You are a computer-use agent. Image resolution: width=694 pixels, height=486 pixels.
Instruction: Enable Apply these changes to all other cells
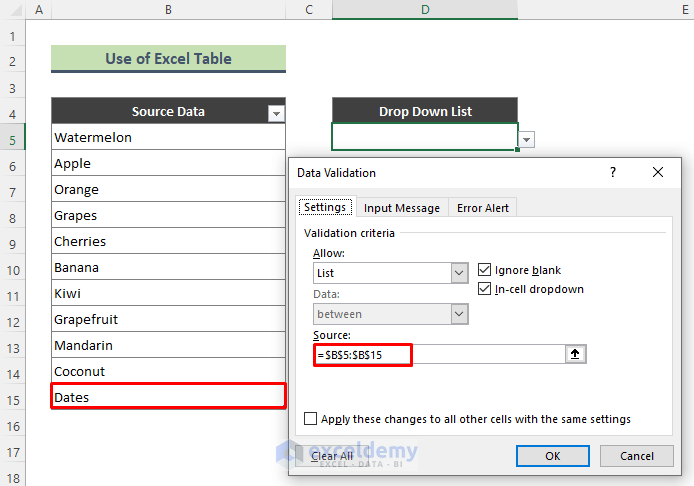point(311,419)
